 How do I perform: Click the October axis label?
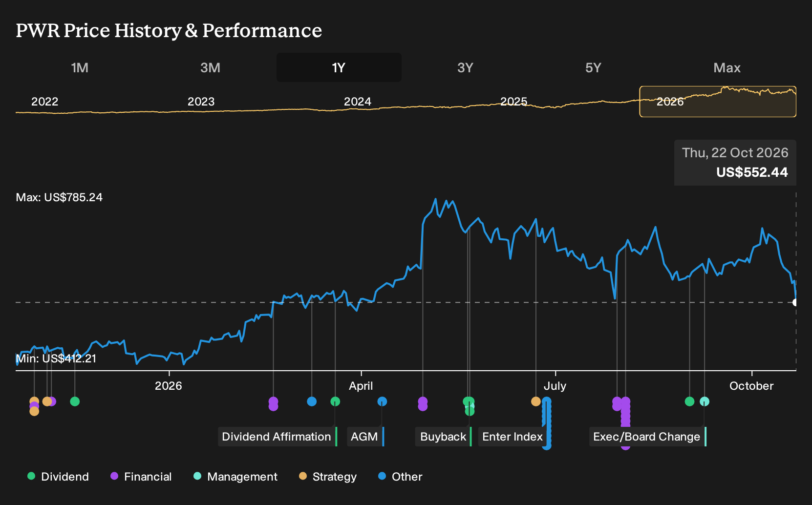coord(751,386)
